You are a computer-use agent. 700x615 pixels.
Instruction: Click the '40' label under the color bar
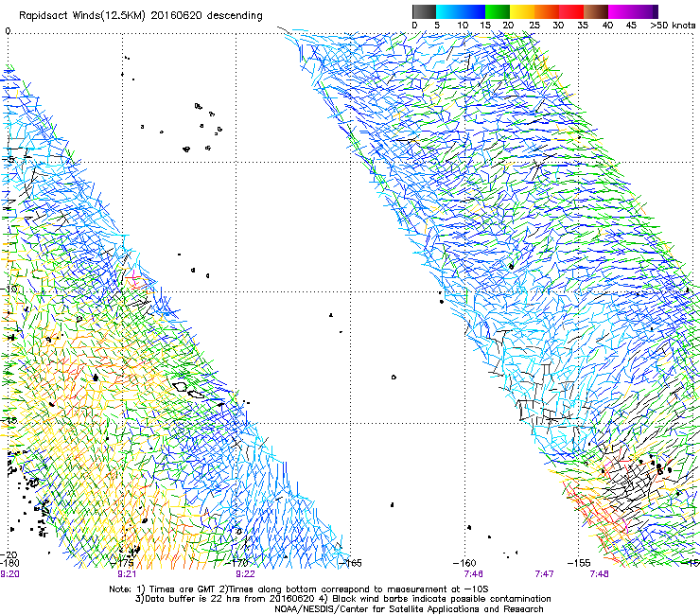[x=607, y=26]
